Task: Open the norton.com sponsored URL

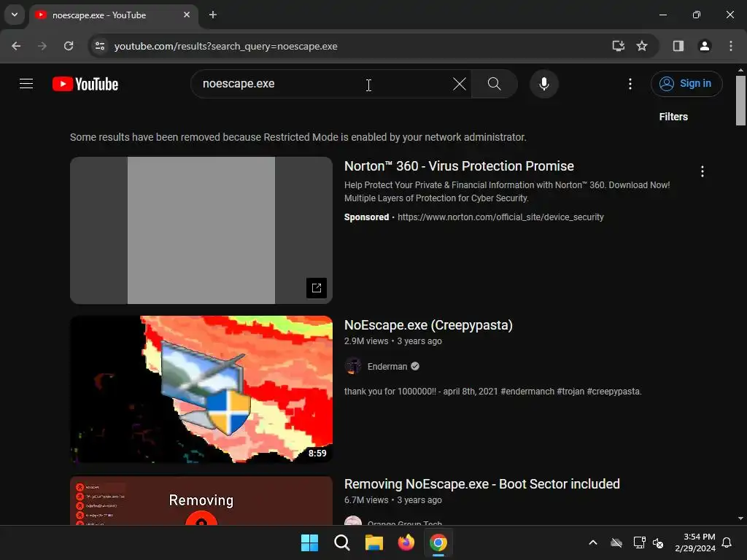Action: pos(500,217)
